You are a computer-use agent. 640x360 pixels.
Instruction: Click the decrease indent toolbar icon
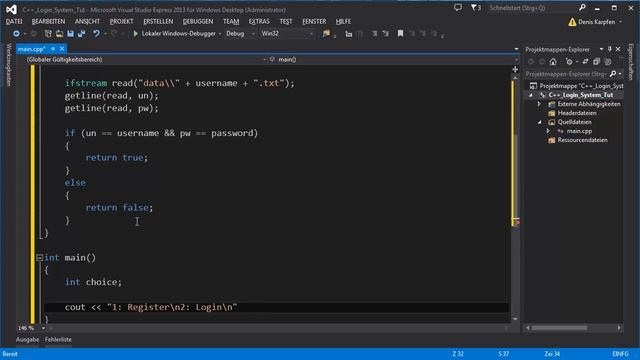click(349, 34)
